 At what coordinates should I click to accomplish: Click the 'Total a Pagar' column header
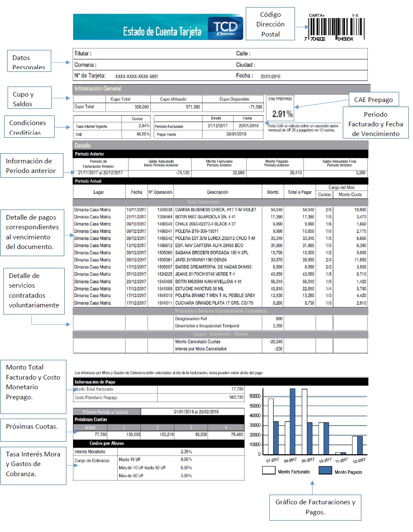300,192
